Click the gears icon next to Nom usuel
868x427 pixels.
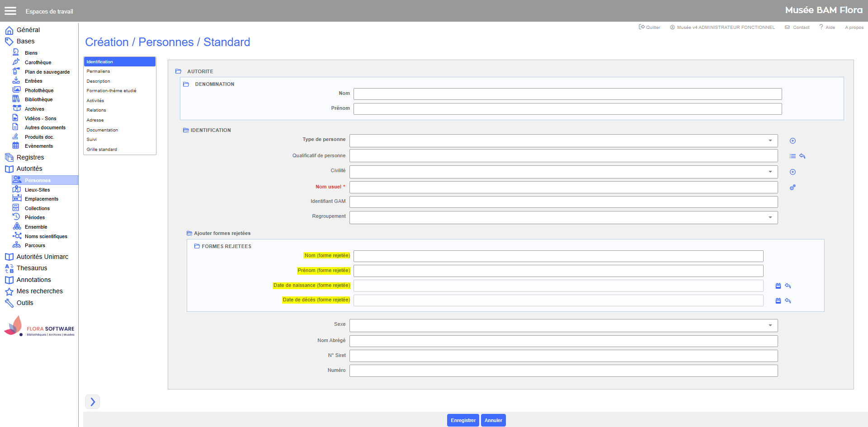point(793,188)
